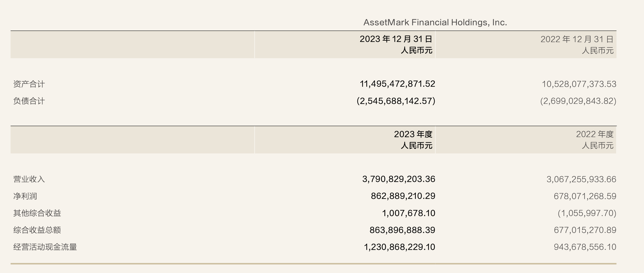Click the 经营活动现金流量 row label
Screen dimensions: 644x273
(45, 247)
